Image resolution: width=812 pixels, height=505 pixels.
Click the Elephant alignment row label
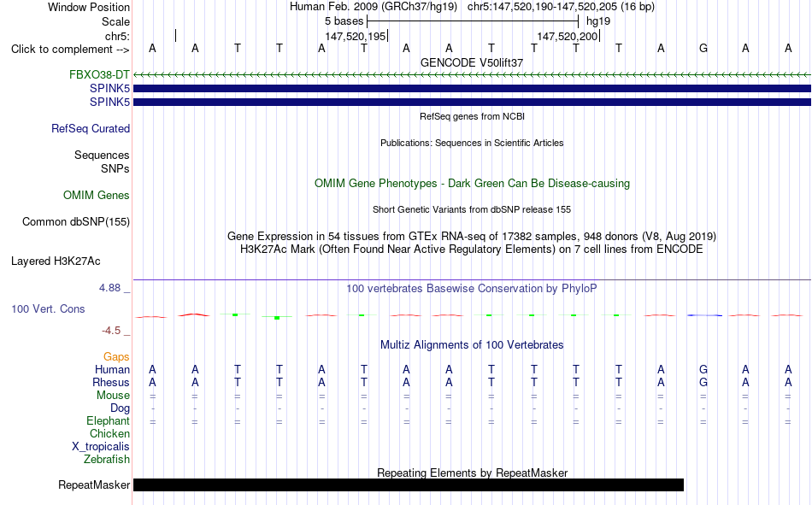click(109, 420)
